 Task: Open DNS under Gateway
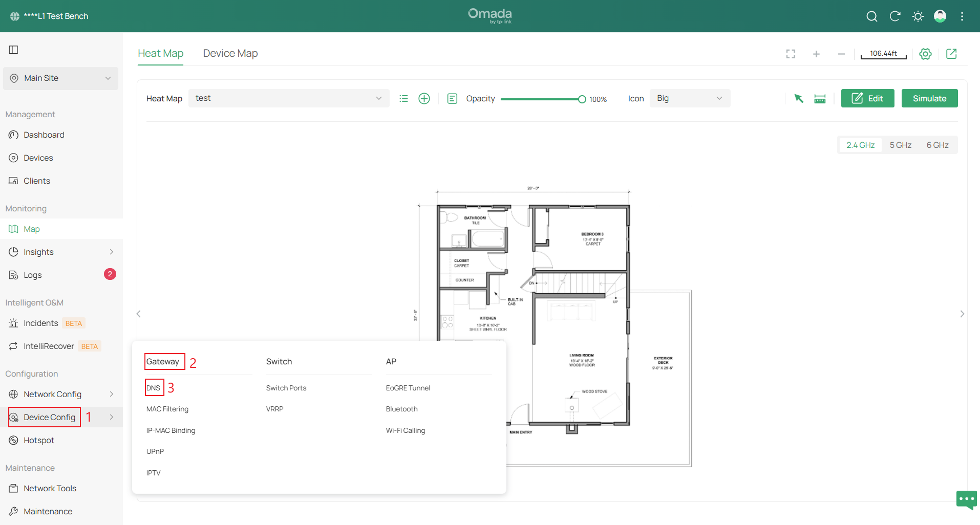153,388
